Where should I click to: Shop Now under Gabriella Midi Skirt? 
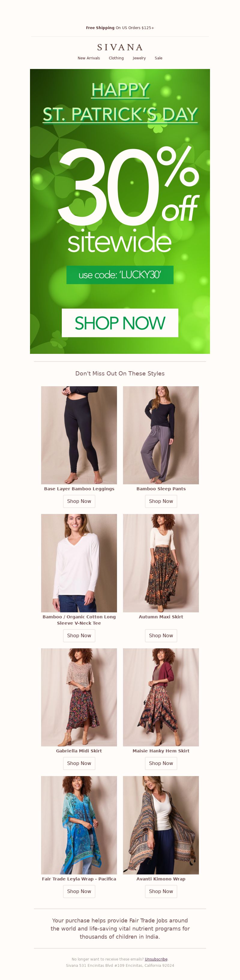tap(79, 763)
